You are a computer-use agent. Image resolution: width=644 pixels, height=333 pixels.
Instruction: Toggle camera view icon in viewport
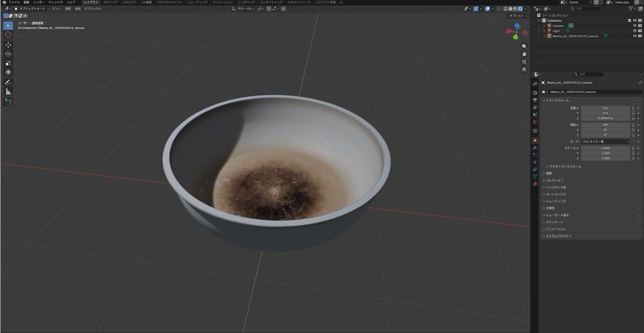click(524, 61)
